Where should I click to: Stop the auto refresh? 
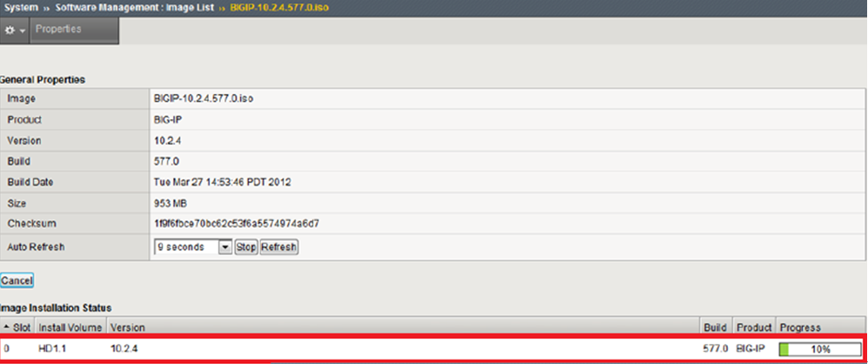click(x=246, y=247)
